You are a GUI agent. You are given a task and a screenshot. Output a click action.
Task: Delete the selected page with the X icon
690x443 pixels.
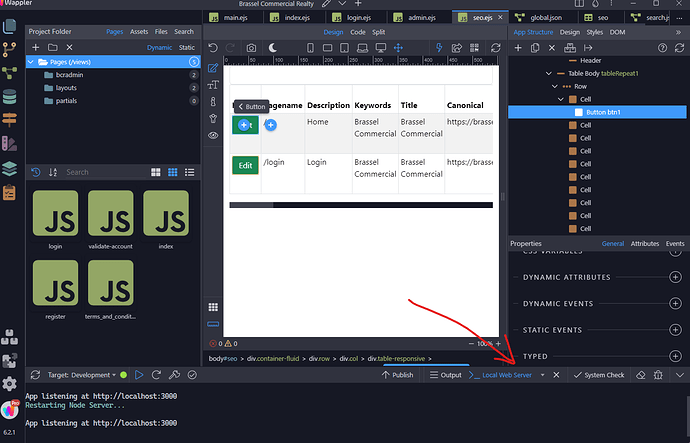(69, 48)
